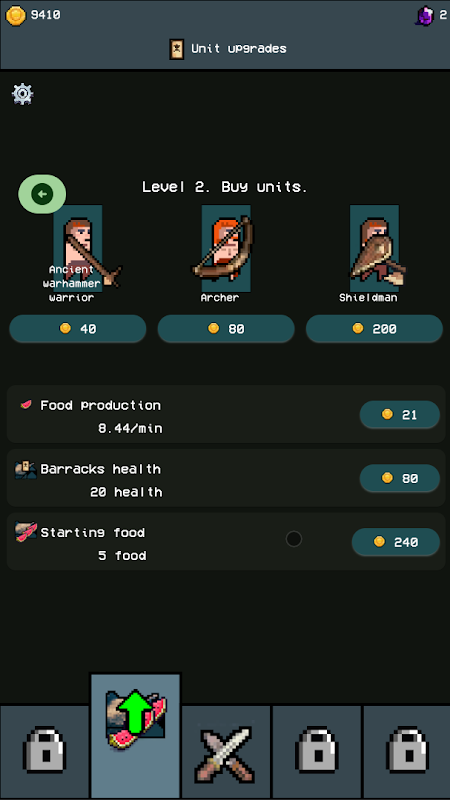Open the settings gear icon
The height and width of the screenshot is (800, 450).
coord(22,94)
